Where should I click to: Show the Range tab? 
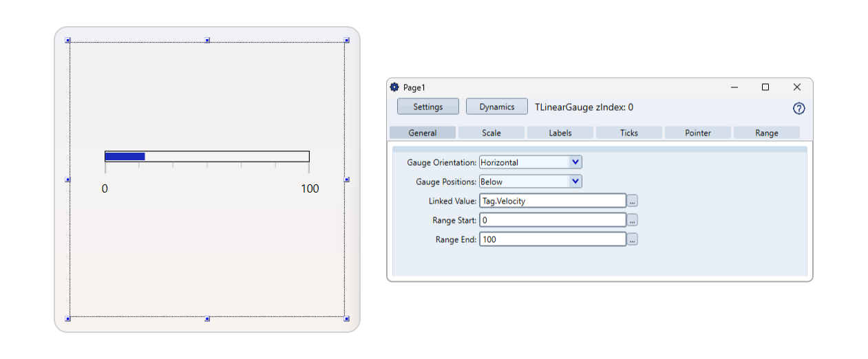(x=766, y=133)
